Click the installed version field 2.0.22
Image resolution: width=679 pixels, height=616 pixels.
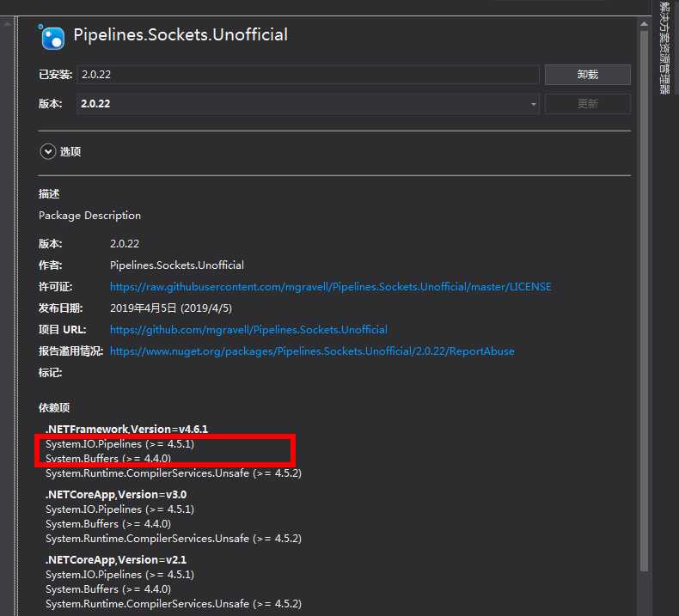click(308, 75)
